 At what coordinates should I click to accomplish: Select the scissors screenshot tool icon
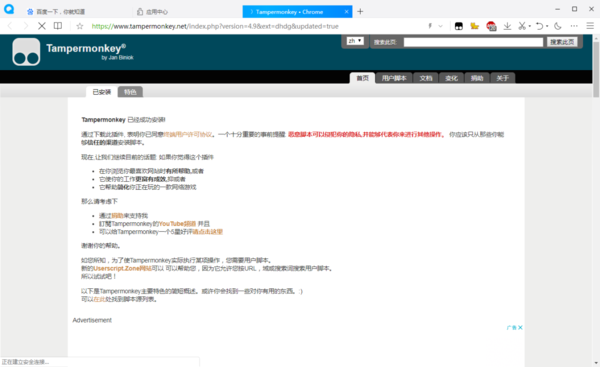point(522,26)
